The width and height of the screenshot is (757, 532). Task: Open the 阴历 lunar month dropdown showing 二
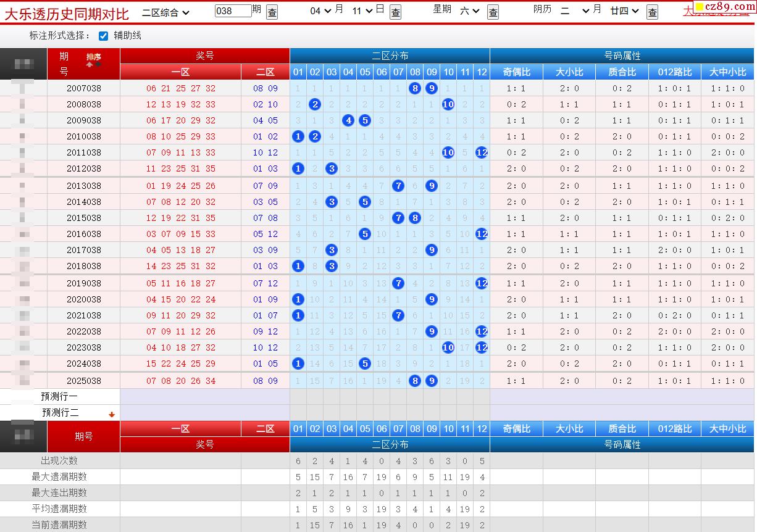[575, 10]
